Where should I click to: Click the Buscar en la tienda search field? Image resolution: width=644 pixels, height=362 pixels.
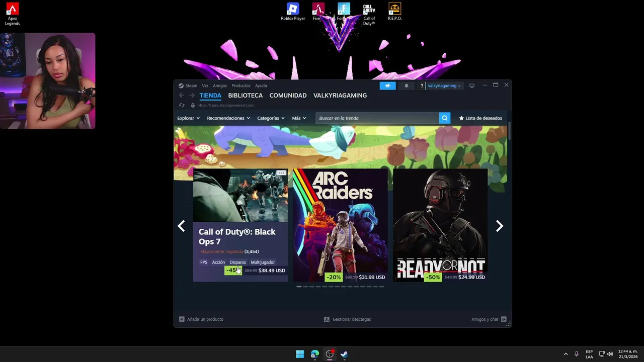[x=377, y=118]
